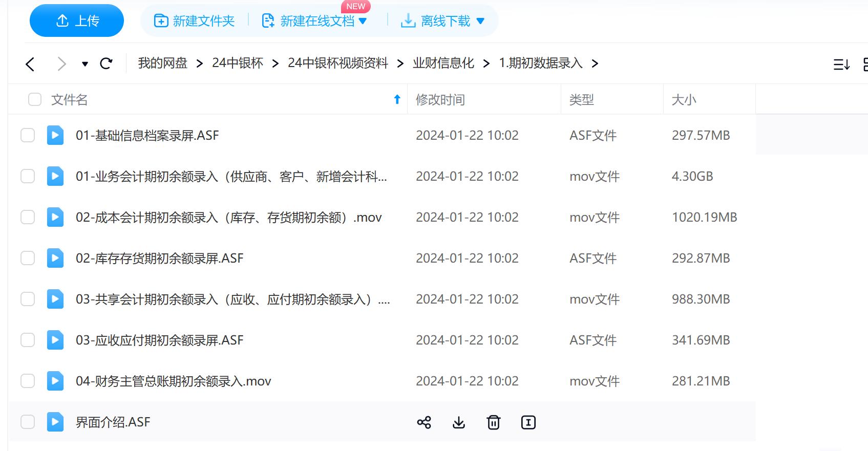Viewport: 868px width, 451px height.
Task: Click the 上传 upload button
Action: tap(77, 21)
